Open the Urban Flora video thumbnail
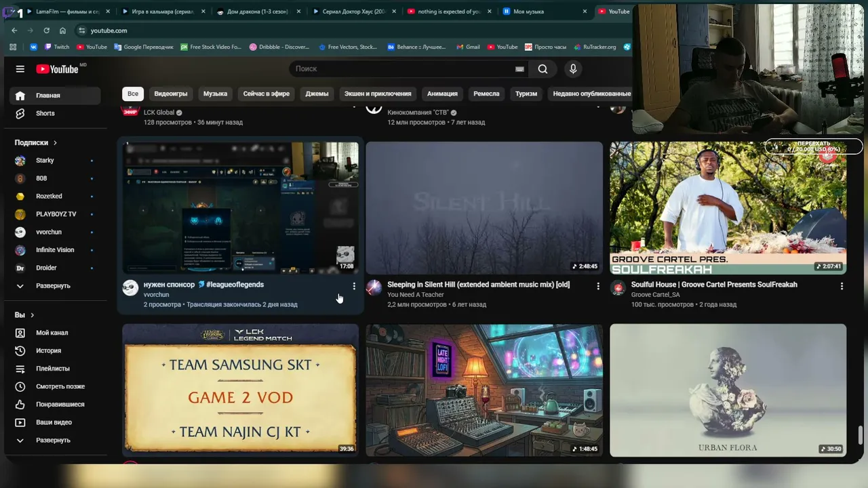 tap(728, 390)
